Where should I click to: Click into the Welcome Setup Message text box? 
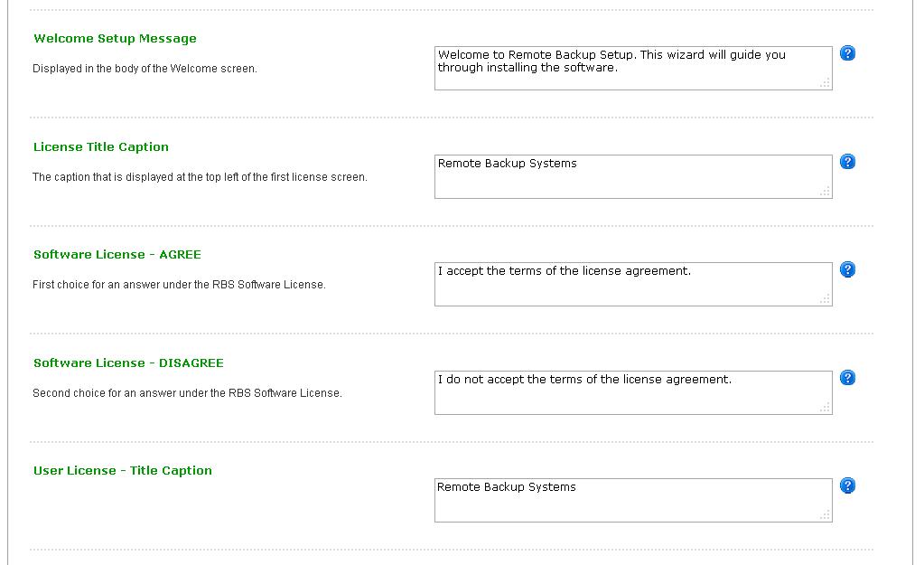coord(632,68)
